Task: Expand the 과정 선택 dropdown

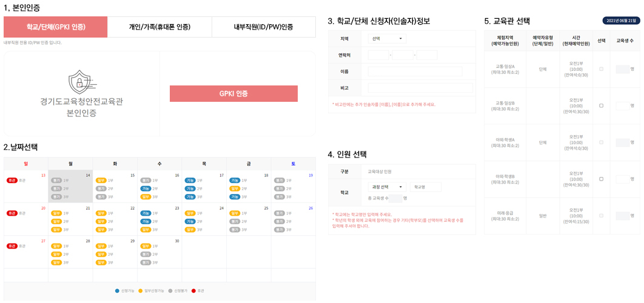Action: click(387, 187)
